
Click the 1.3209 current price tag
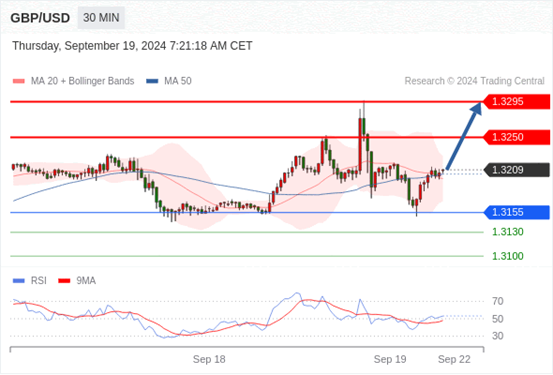pyautogui.click(x=517, y=170)
